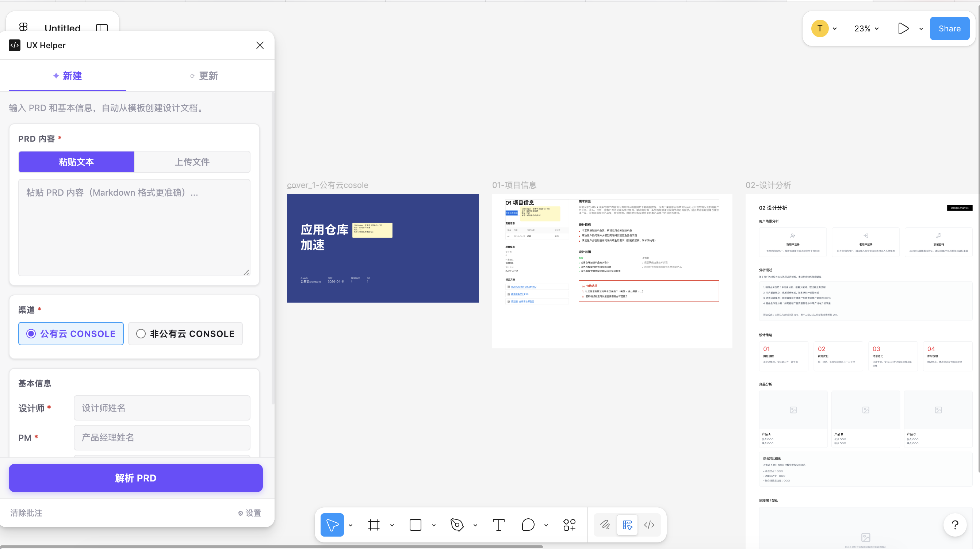Expand the Frame tool options chevron
Image resolution: width=980 pixels, height=549 pixels.
392,525
